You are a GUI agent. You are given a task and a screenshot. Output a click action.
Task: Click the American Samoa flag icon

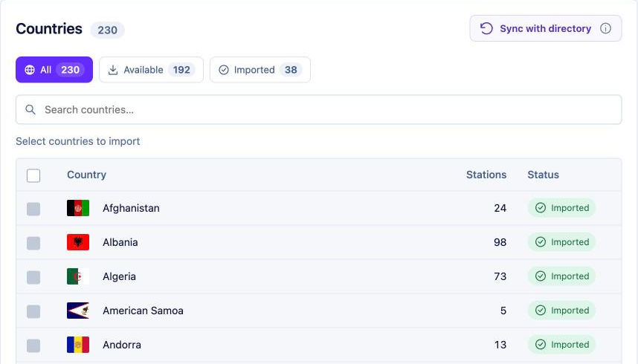[x=78, y=311]
